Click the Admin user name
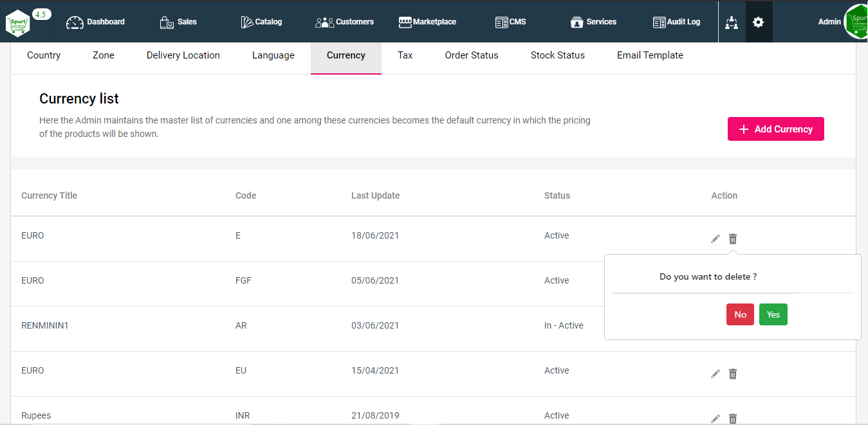Screen dimensions: 868x425 [x=829, y=22]
